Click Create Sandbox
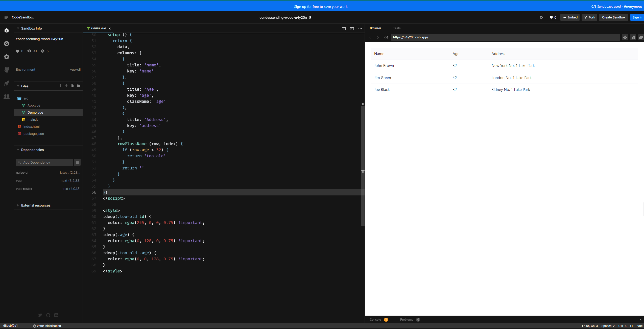The height and width of the screenshot is (329, 644). (x=613, y=17)
